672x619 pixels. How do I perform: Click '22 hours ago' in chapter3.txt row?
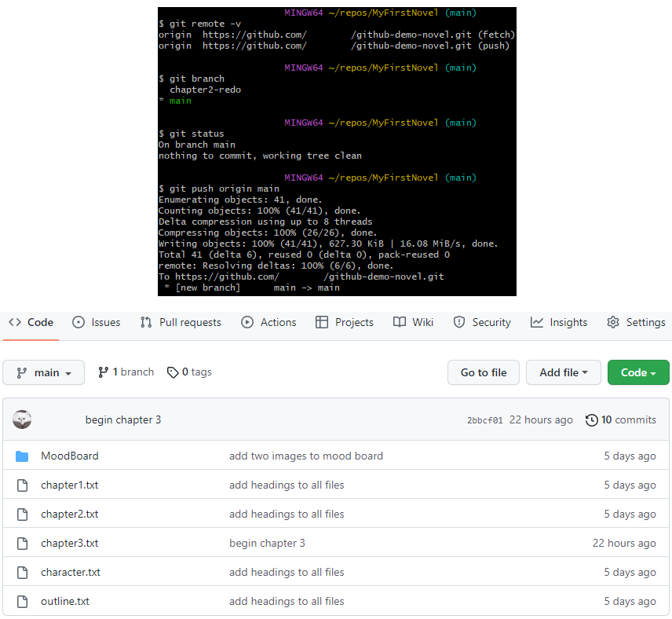pos(624,543)
